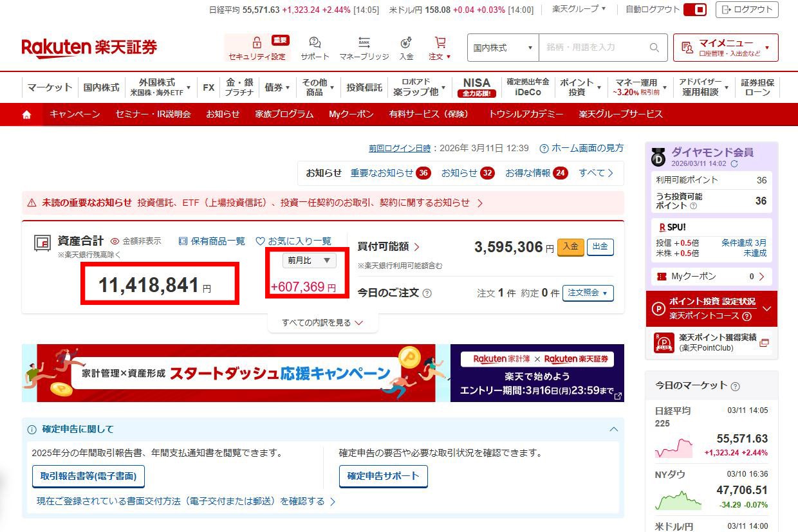Viewport: 798px width, 532px height.
Task: Toggle the auto logout (自動ログアウト) switch
Action: tap(695, 10)
